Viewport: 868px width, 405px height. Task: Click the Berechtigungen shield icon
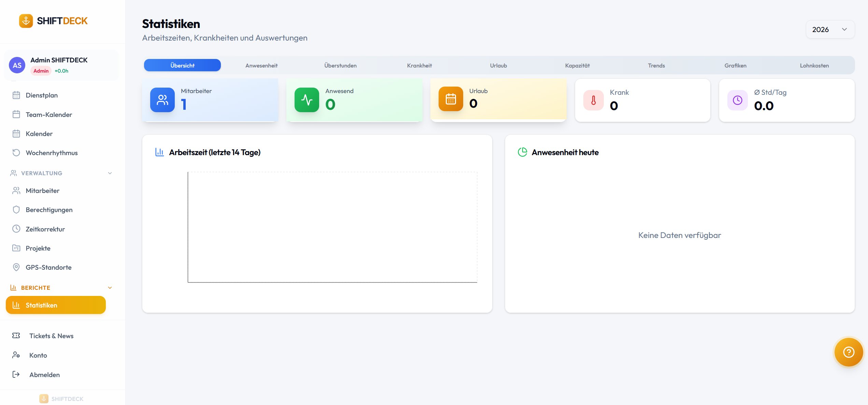(16, 210)
